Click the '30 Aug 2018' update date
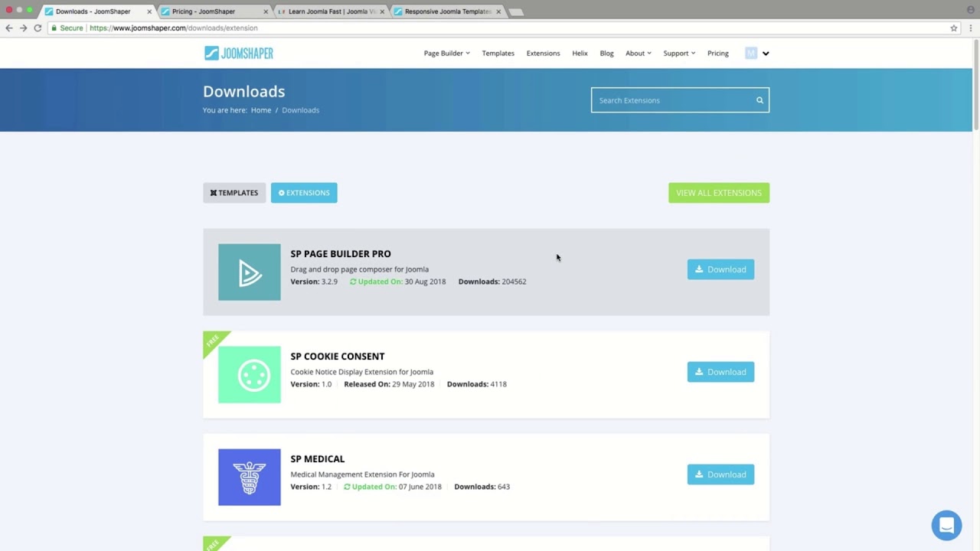 (425, 282)
